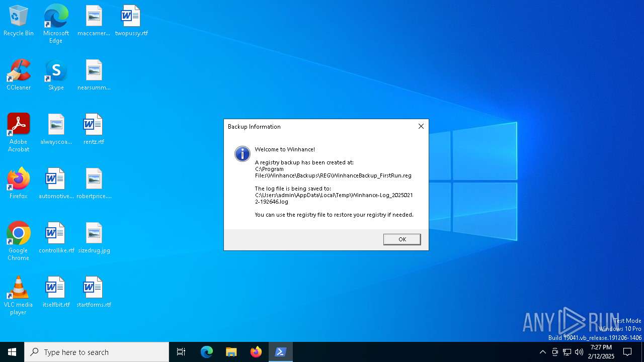The height and width of the screenshot is (362, 644).
Task: Select the controllike.rtf document icon
Action: [56, 238]
